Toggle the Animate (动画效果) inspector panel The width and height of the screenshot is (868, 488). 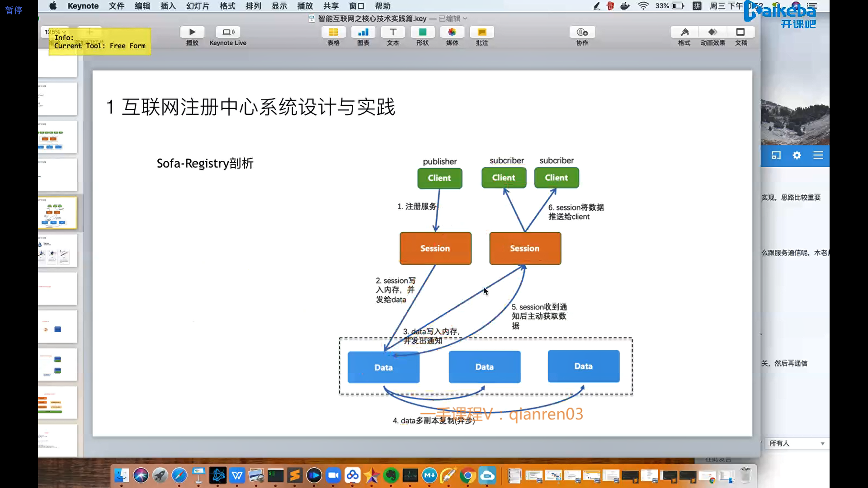point(712,32)
